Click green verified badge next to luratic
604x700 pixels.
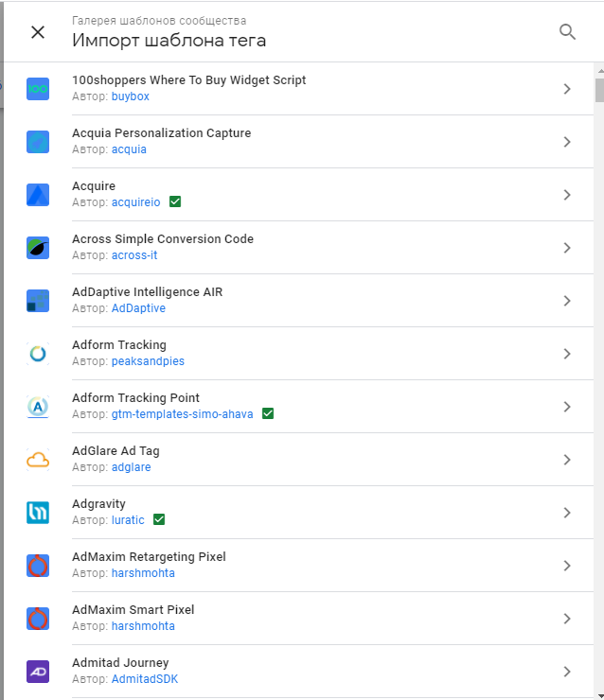pos(159,520)
